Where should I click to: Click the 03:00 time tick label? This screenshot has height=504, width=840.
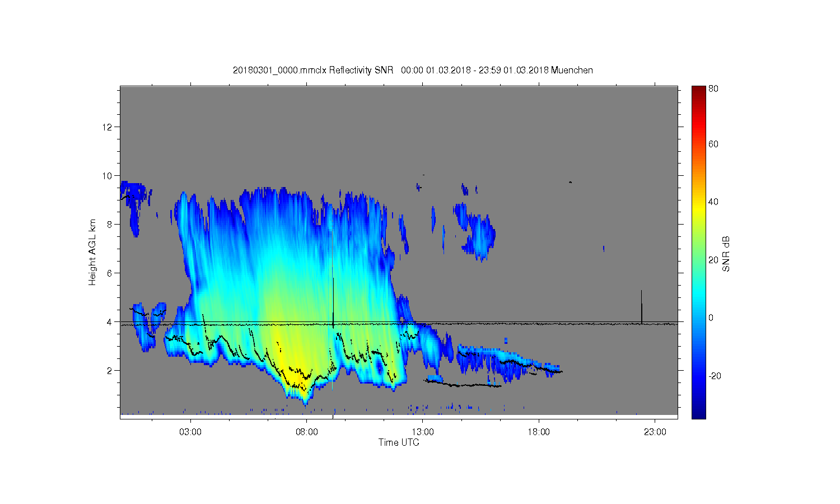point(191,432)
